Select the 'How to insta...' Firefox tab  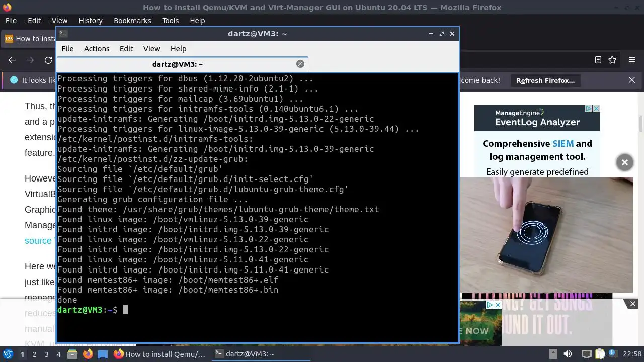(x=29, y=39)
